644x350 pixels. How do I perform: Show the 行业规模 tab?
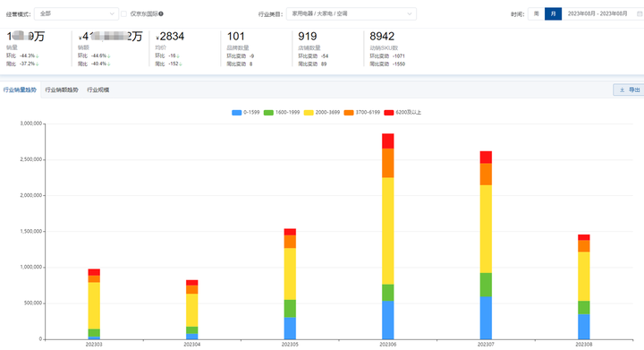[98, 90]
